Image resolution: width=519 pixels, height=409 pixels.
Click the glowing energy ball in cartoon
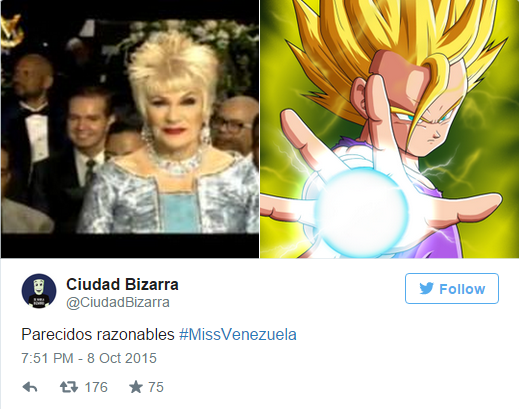point(361,213)
